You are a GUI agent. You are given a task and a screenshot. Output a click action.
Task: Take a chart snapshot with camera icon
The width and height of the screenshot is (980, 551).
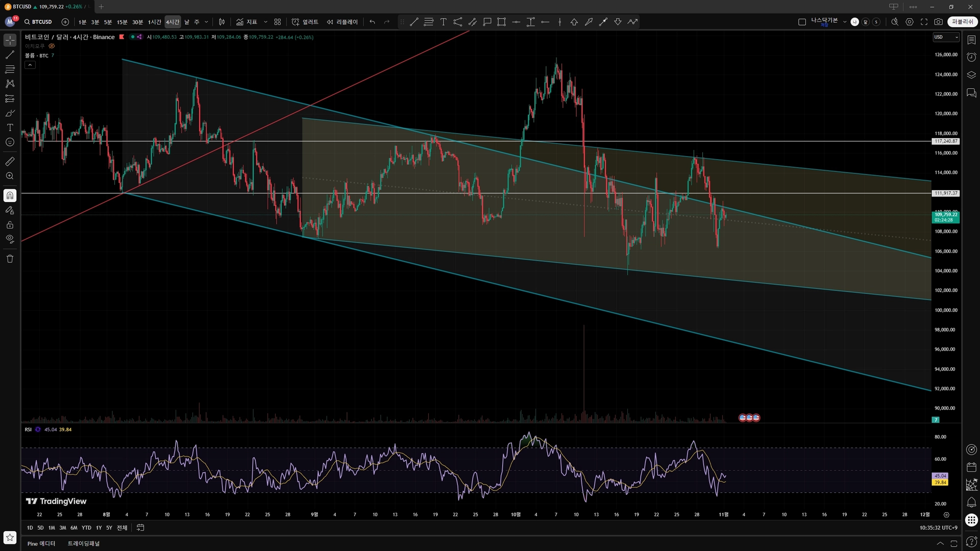coord(938,22)
